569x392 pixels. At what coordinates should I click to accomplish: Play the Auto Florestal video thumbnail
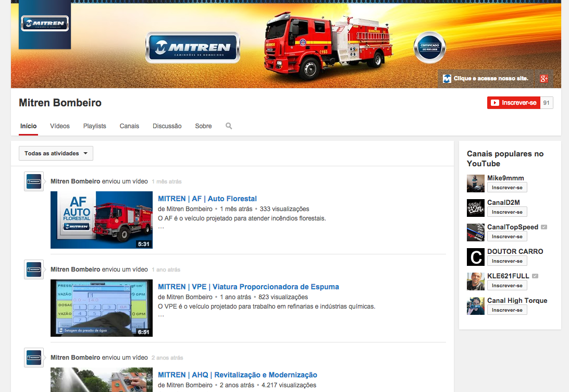[x=102, y=220]
